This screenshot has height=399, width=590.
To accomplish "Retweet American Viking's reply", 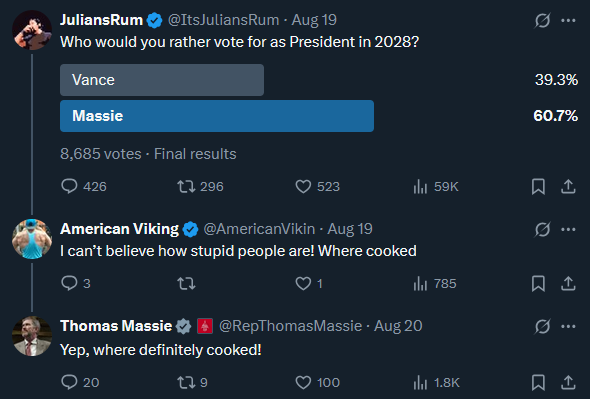I will pos(186,283).
